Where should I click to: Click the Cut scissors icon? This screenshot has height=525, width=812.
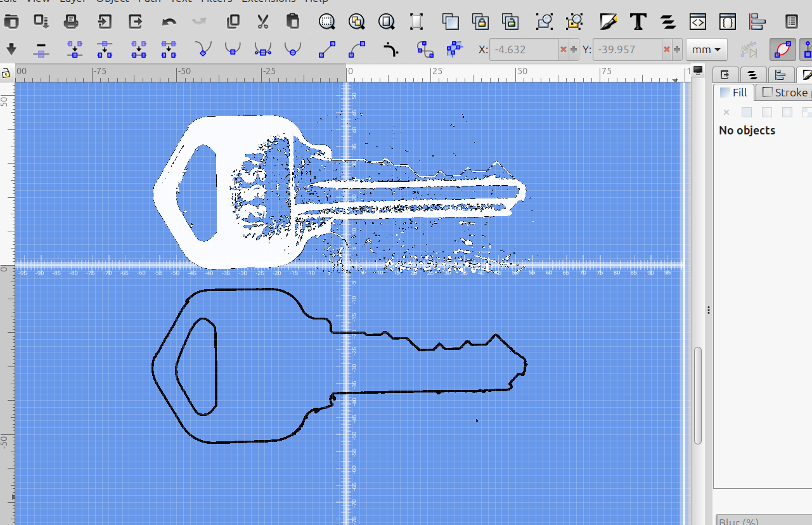click(x=263, y=22)
